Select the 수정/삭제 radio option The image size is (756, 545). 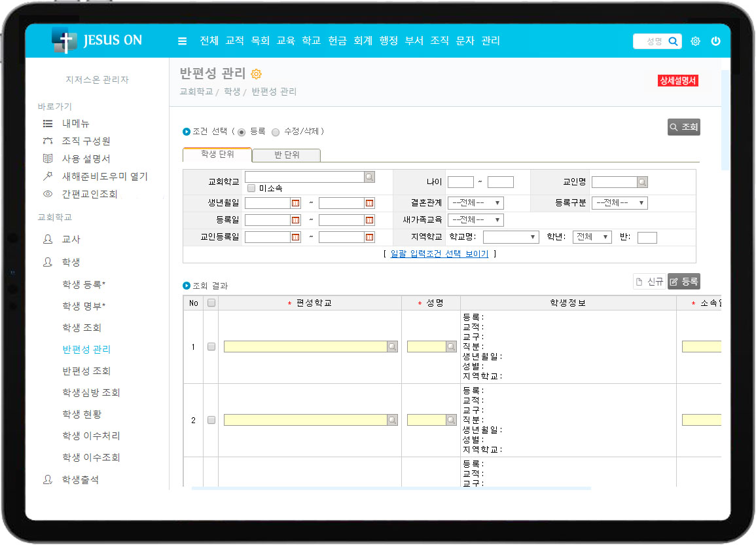point(276,132)
